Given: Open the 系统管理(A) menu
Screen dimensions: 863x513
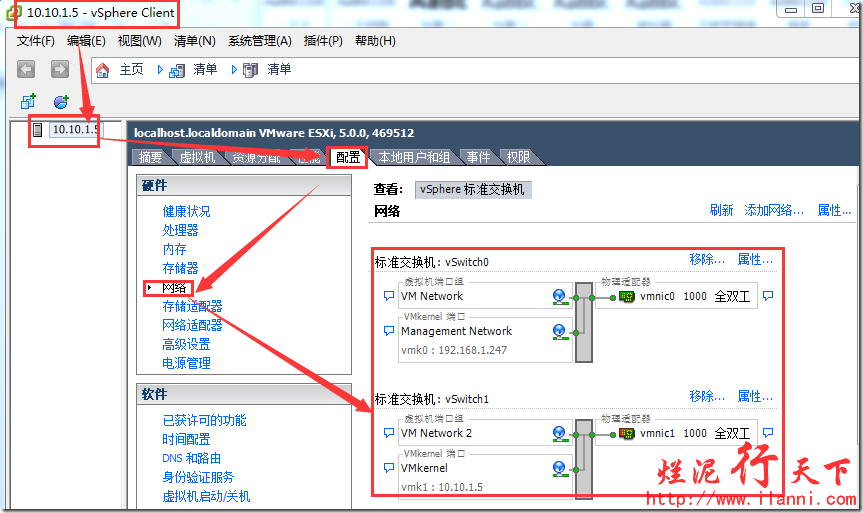Looking at the screenshot, I should click(x=259, y=41).
